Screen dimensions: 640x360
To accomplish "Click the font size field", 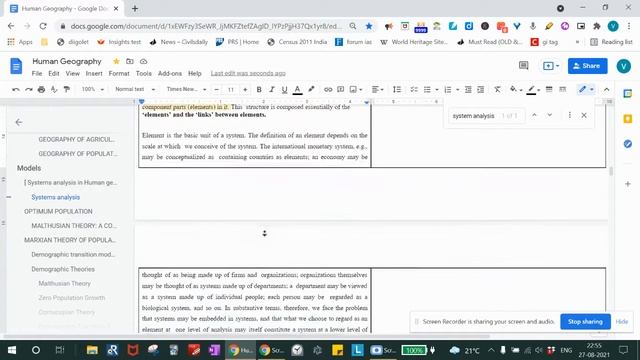I will [x=231, y=89].
